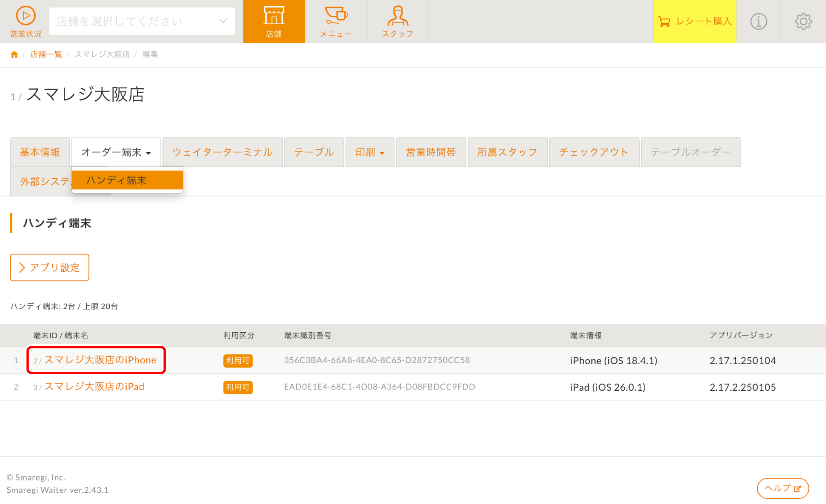826x504 pixels.
Task: Expand the 店舗を選択してください dropdown
Action: point(142,21)
